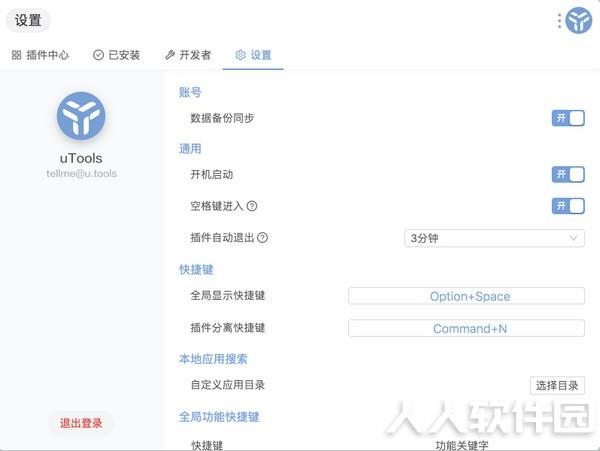Open the 开发者 tab
The height and width of the screenshot is (451, 600).
click(x=188, y=55)
